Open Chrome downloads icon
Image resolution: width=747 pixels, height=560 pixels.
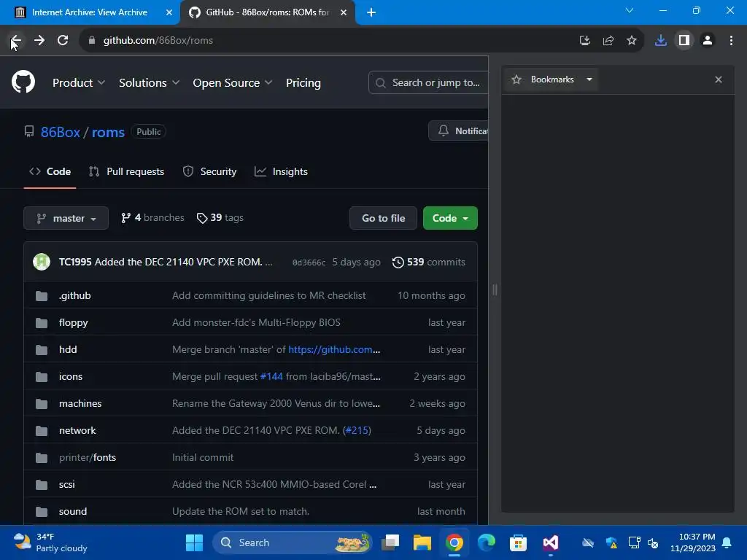pyautogui.click(x=661, y=41)
